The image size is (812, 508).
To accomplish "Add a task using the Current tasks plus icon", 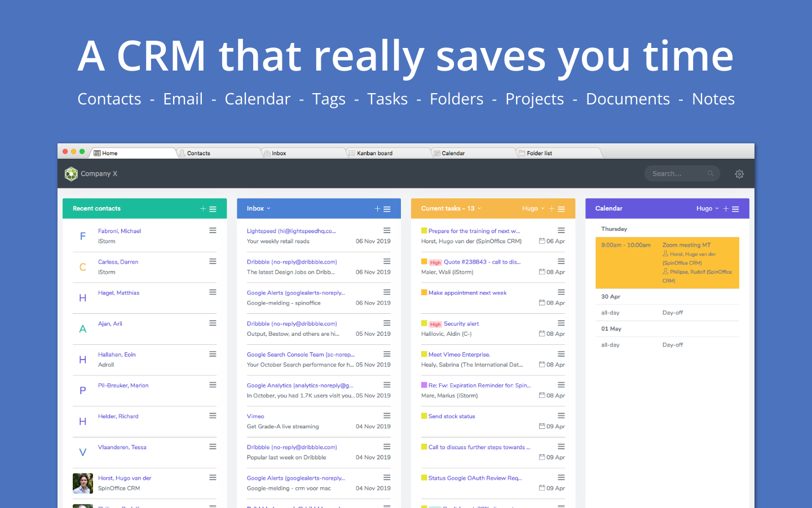I will tap(551, 208).
